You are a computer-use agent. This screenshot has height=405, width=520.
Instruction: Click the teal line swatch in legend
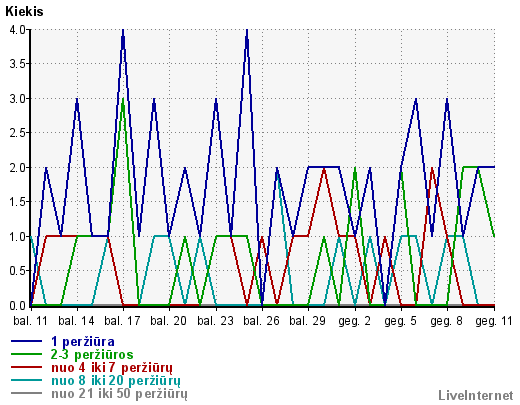[26, 380]
